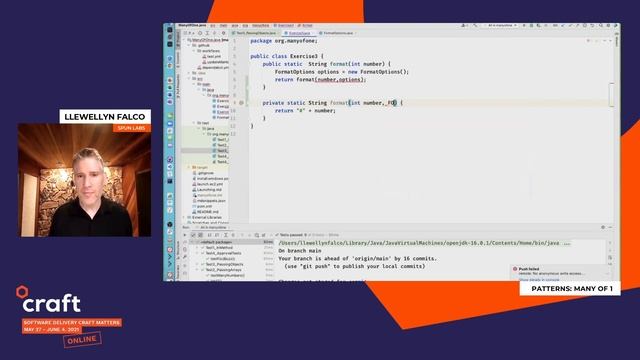The width and height of the screenshot is (640, 360).
Task: Click Collapse All in the Project panel toolbar
Action: (x=215, y=33)
